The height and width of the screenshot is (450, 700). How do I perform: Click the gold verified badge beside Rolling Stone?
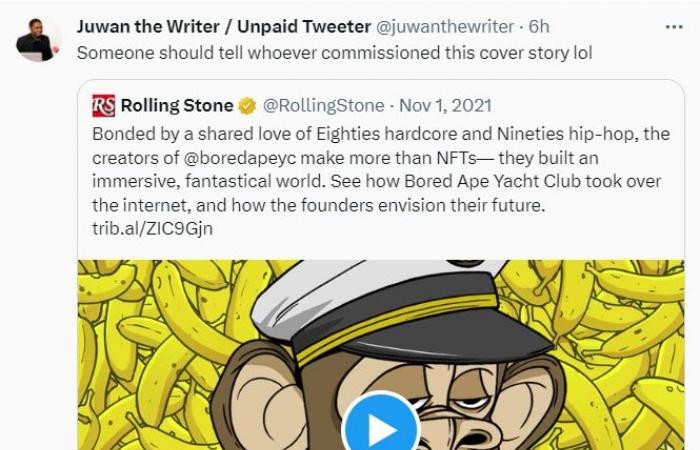pyautogui.click(x=247, y=106)
